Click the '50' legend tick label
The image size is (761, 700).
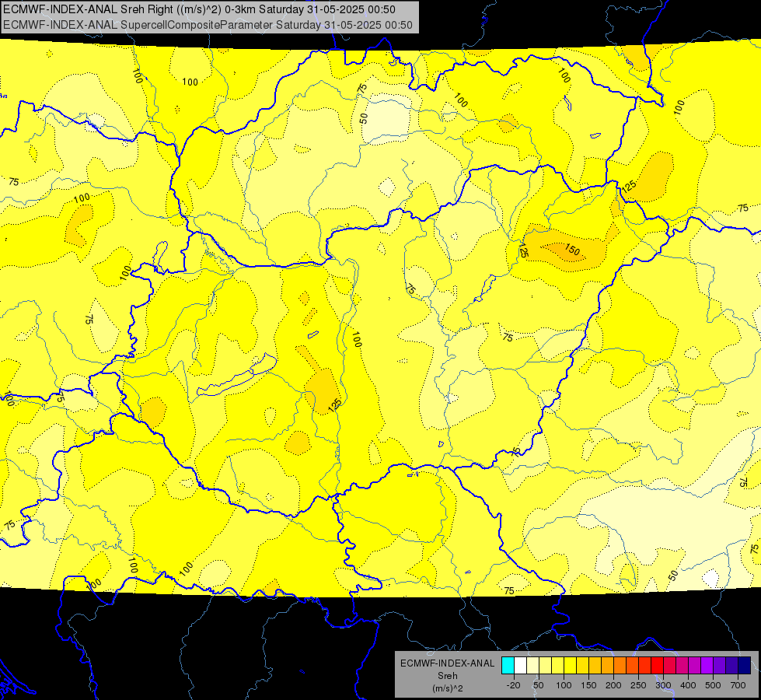[x=538, y=685]
